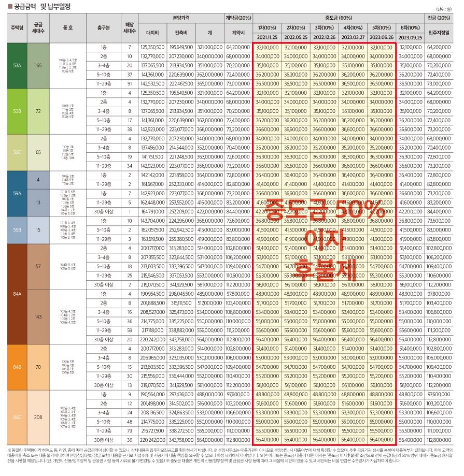Click land cost 217,118,000
Image resolution: width=464 pixels, height=476 pixels.
[x=152, y=330]
